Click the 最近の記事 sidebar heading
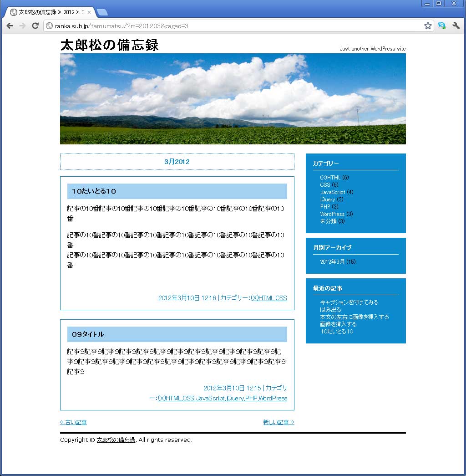This screenshot has height=476, width=466. tap(327, 288)
